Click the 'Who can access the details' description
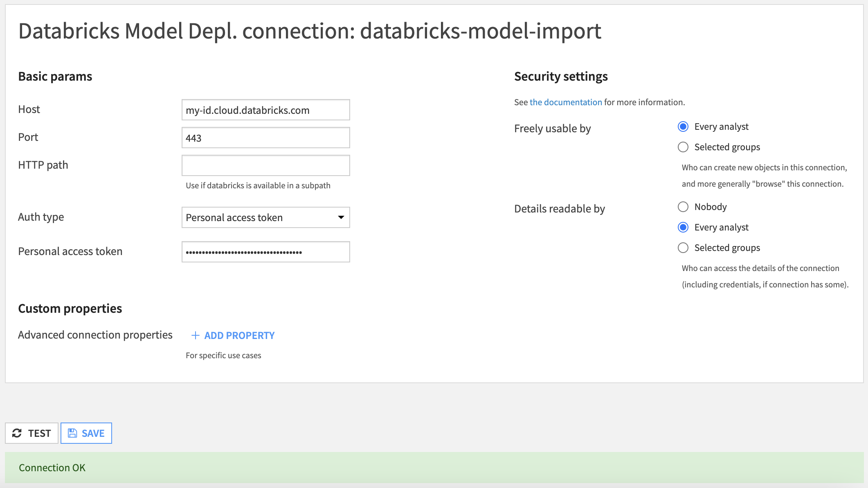This screenshot has width=868, height=488. [765, 276]
